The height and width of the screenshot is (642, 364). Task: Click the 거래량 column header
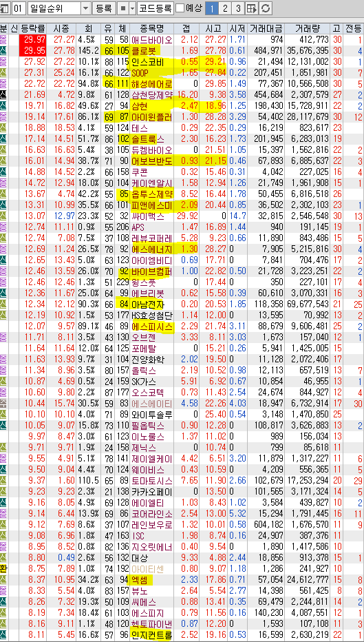click(x=307, y=28)
